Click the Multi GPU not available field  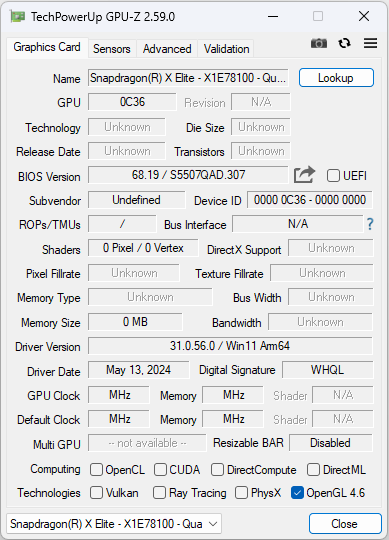[x=147, y=443]
